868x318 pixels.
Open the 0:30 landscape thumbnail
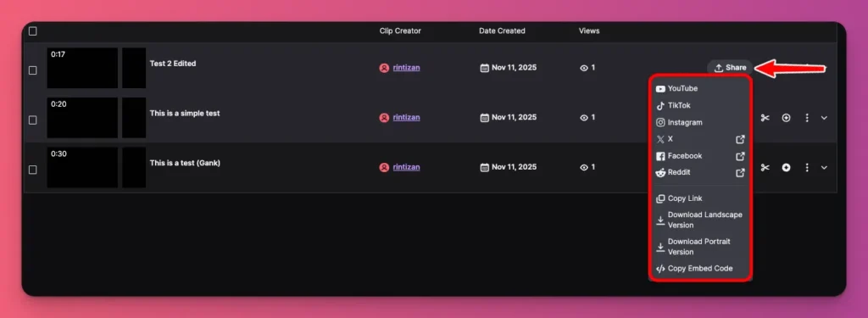(x=82, y=167)
